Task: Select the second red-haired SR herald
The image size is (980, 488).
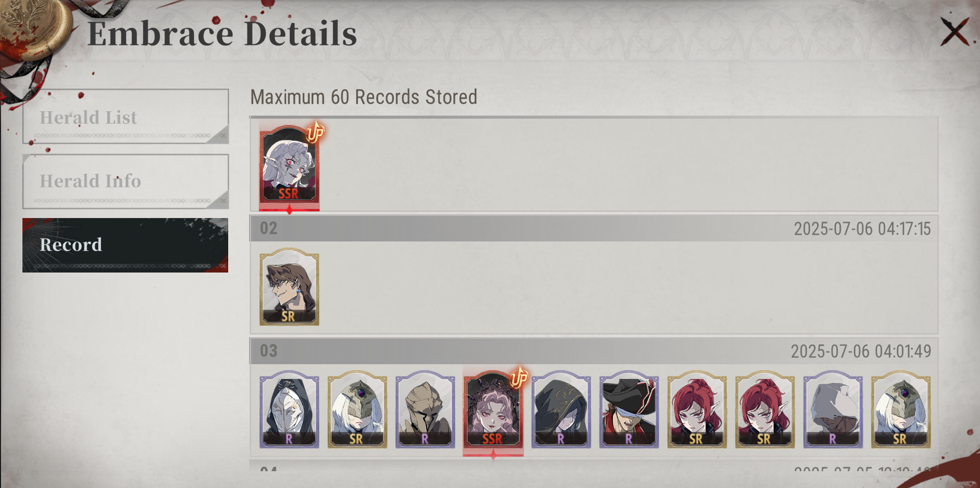Action: pos(765,410)
